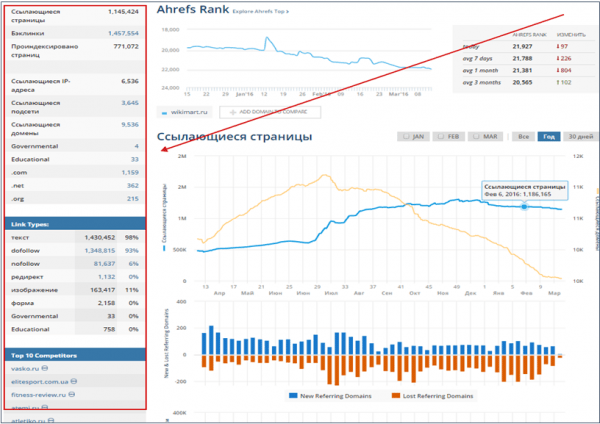Click the Governmental link type value 33
Viewport: 600px width, 424px height.
[111, 316]
